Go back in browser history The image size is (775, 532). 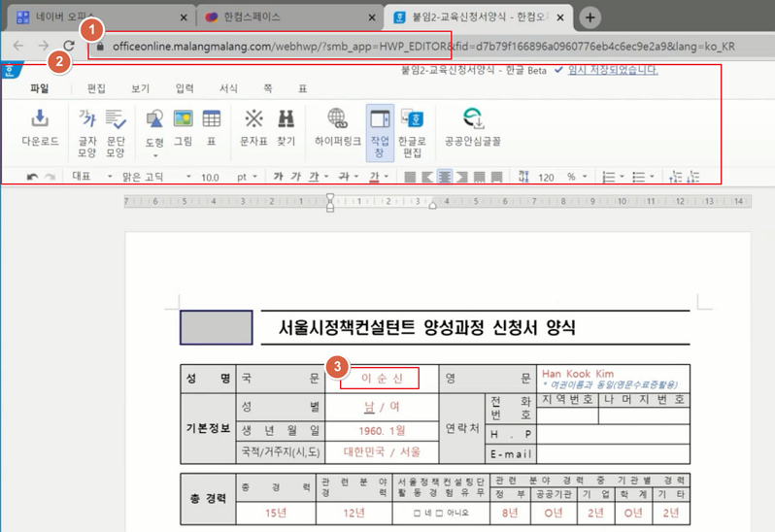click(x=18, y=46)
